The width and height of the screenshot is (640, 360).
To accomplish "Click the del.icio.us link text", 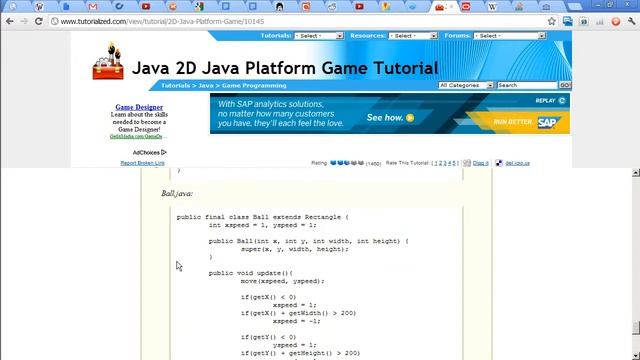I will coord(518,163).
